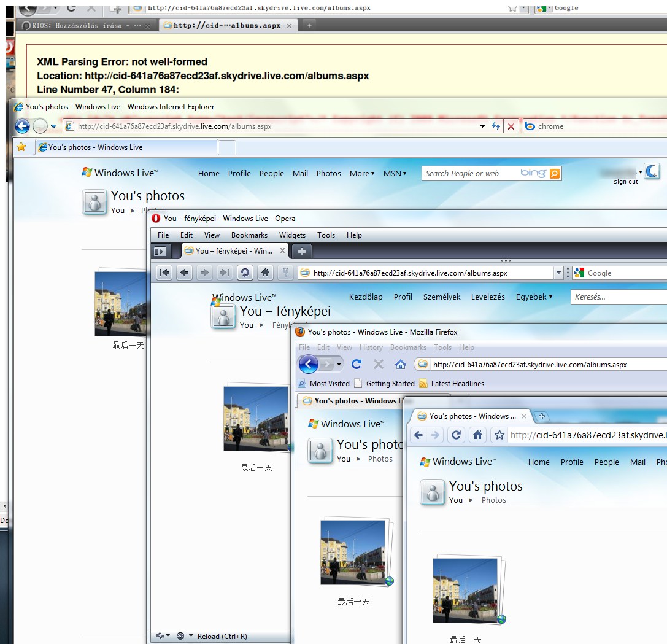Open the Tools menu in Opera

point(326,235)
